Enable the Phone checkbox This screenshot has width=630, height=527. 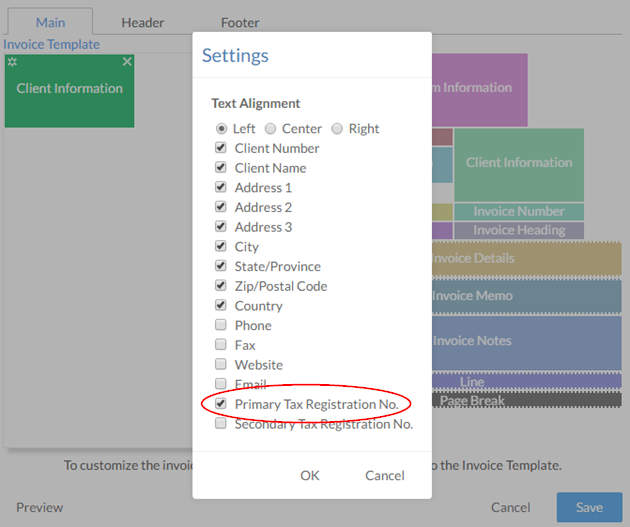coord(221,325)
